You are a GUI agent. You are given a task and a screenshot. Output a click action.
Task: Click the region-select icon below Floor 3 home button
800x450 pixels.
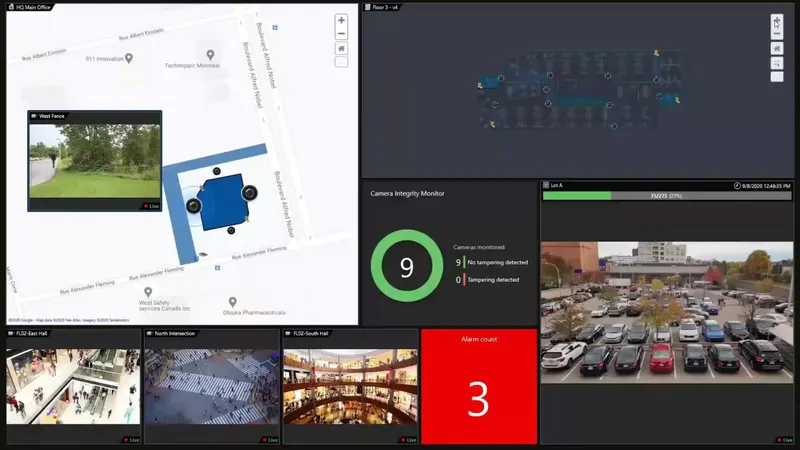click(777, 63)
